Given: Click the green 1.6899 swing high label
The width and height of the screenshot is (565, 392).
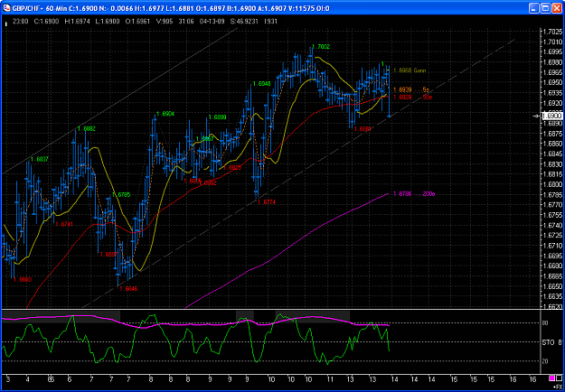Looking at the screenshot, I should [x=217, y=117].
